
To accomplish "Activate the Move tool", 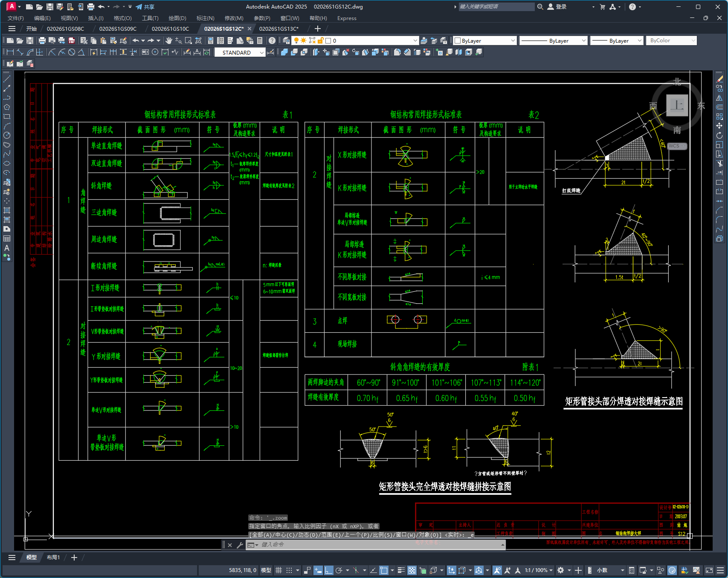I will click(x=719, y=126).
